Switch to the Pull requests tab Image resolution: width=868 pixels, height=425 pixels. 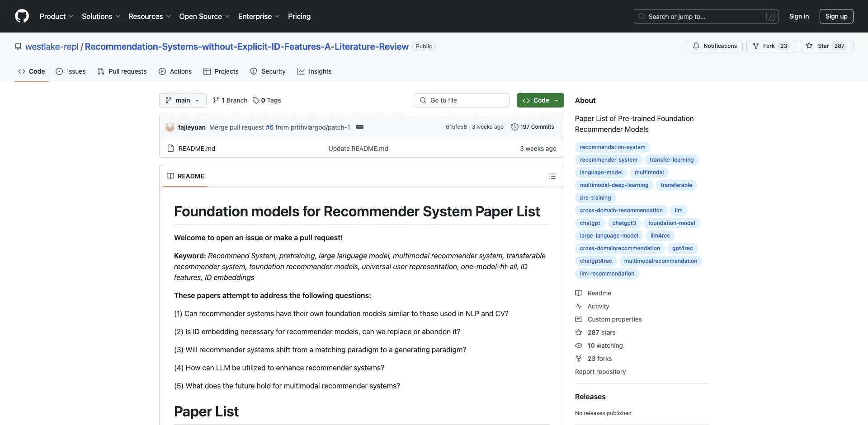click(122, 71)
